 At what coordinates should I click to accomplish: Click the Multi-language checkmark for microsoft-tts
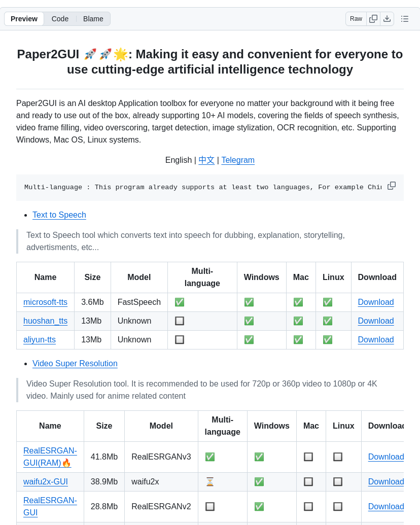pyautogui.click(x=180, y=302)
